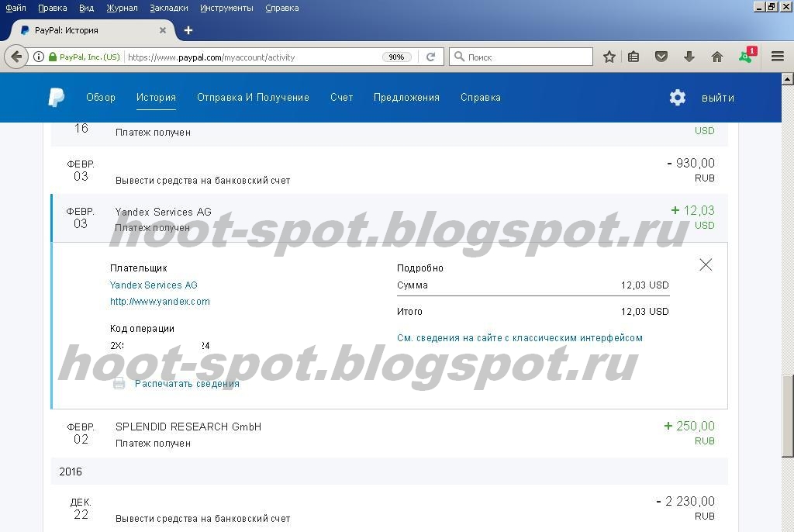Click the PayPal logo in the header

pyautogui.click(x=56, y=97)
